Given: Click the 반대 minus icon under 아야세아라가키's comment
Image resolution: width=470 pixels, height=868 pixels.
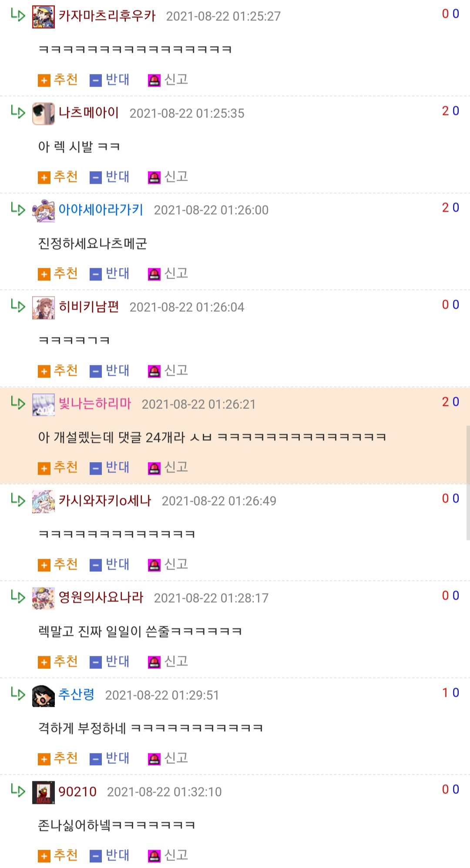Looking at the screenshot, I should pos(95,274).
